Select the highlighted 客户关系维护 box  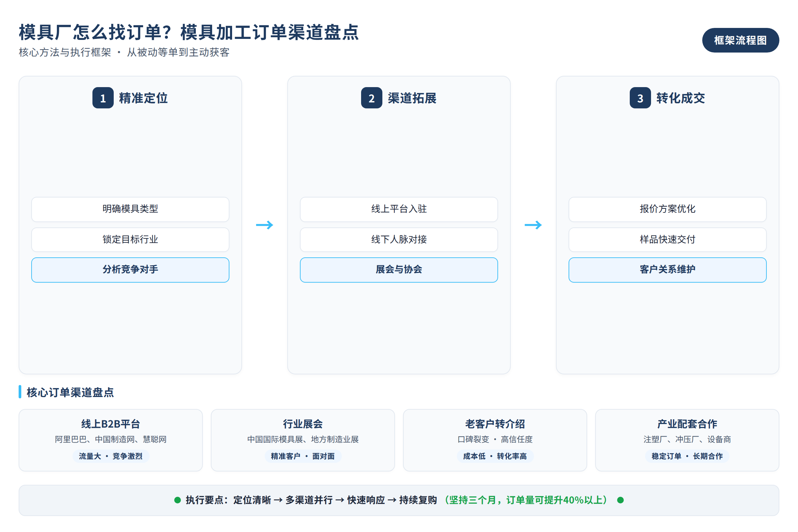667,270
